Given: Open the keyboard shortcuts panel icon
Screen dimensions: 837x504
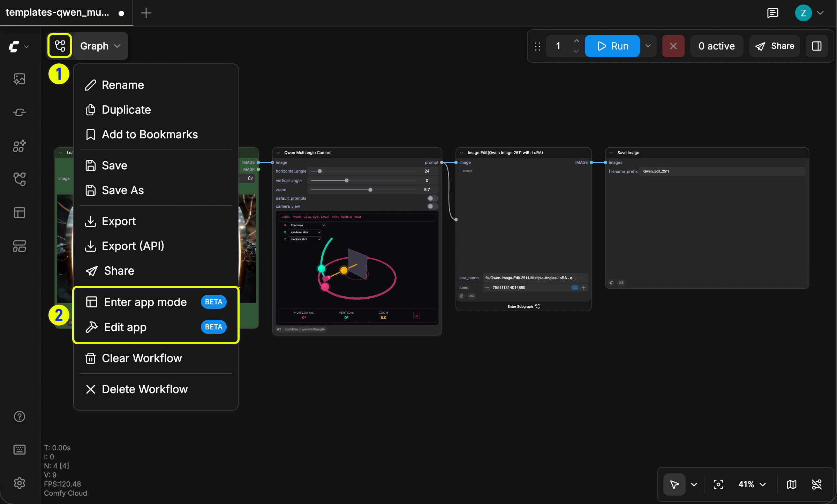Looking at the screenshot, I should point(19,450).
